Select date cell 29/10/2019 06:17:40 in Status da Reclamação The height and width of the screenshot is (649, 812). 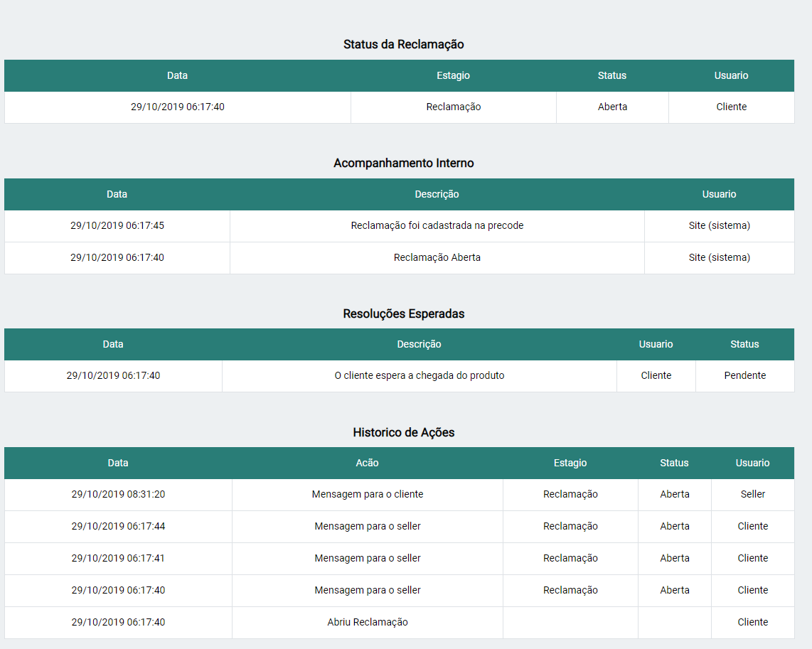point(178,107)
